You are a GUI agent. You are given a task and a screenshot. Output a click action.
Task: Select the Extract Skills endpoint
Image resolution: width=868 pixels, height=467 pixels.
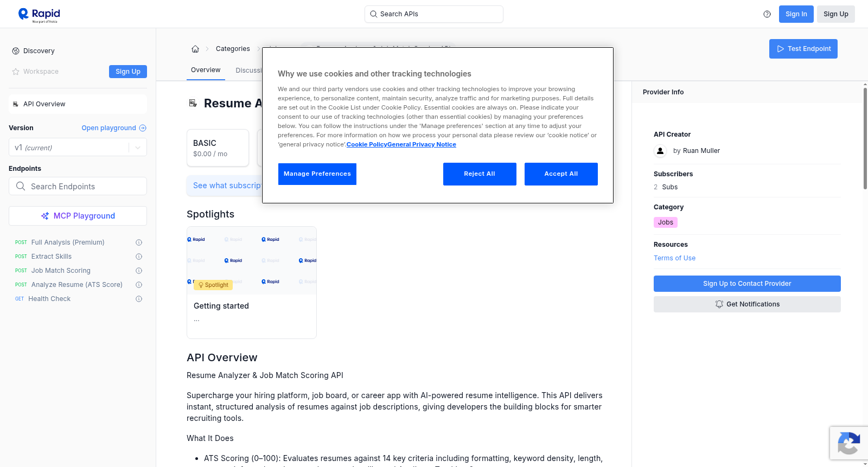[52, 257]
